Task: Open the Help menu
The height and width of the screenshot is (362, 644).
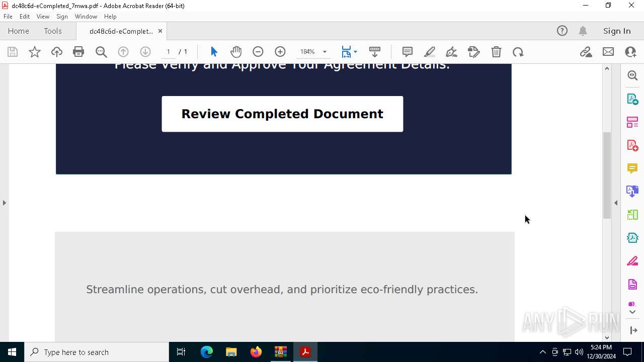Action: [110, 17]
